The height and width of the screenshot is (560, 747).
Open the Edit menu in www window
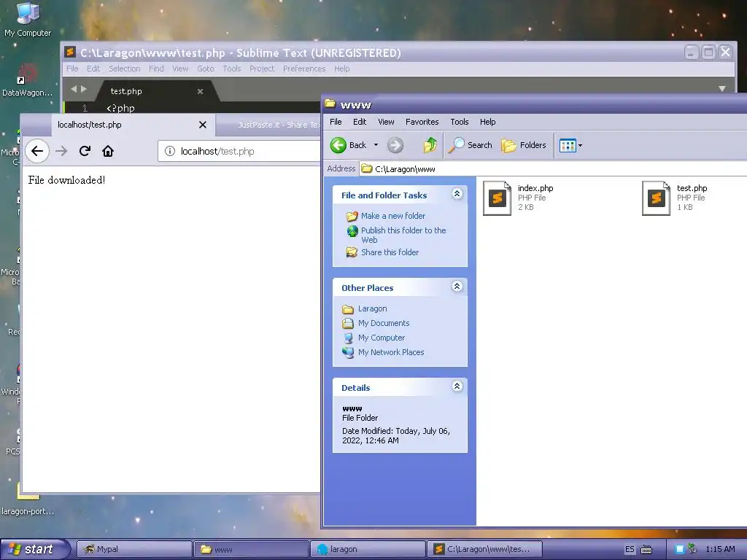(360, 122)
